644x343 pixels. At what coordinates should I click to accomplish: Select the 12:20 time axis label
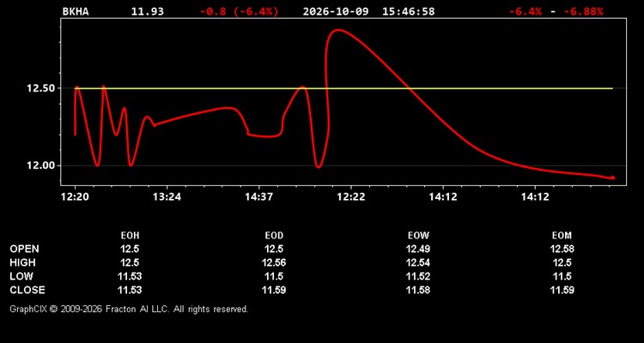click(76, 197)
